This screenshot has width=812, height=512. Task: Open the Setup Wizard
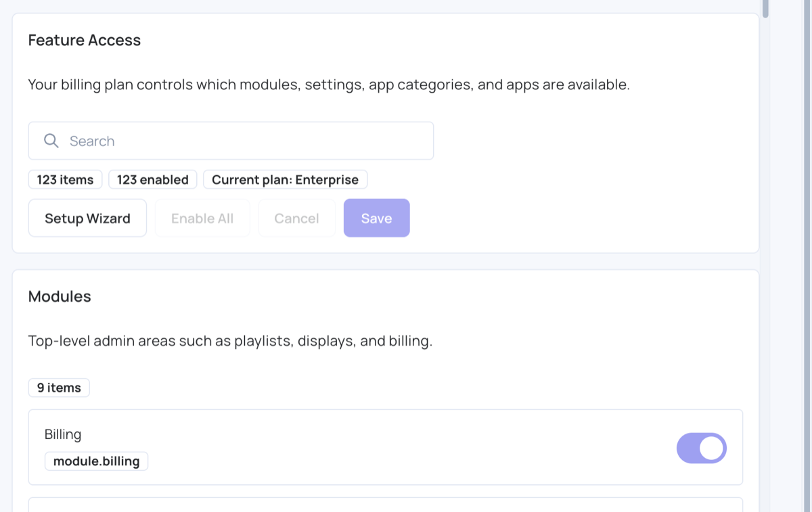pyautogui.click(x=87, y=218)
